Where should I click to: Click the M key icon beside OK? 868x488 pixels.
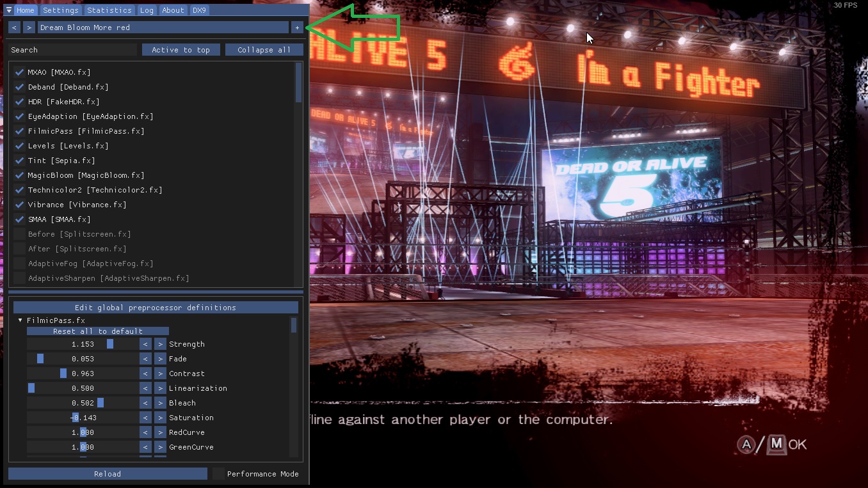tap(776, 444)
